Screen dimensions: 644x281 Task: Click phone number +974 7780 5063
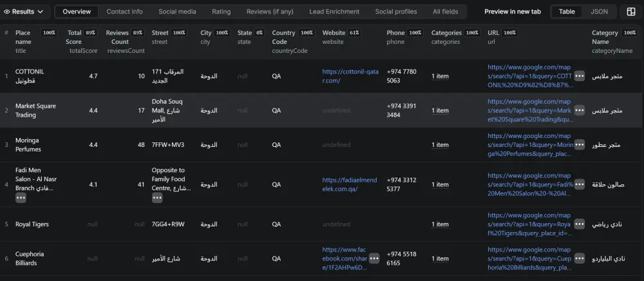(x=401, y=76)
